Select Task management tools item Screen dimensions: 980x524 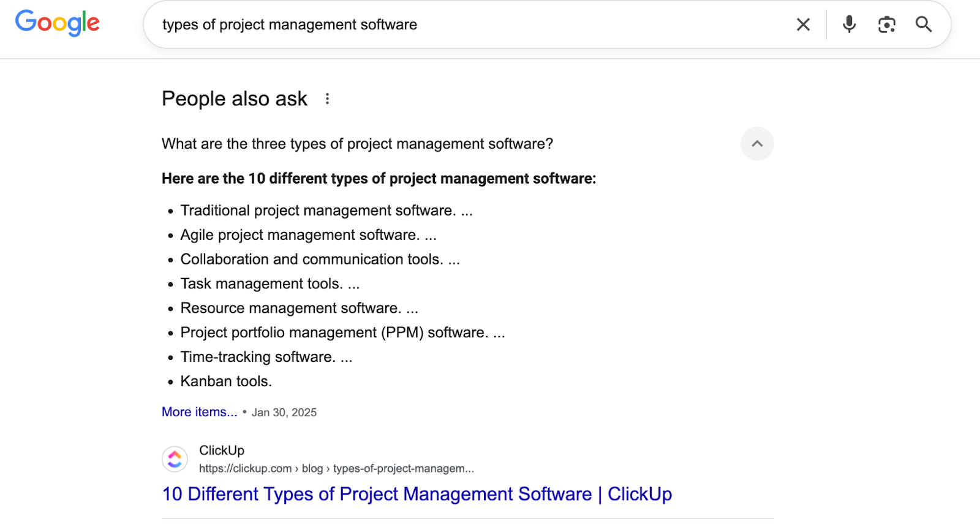click(269, 284)
